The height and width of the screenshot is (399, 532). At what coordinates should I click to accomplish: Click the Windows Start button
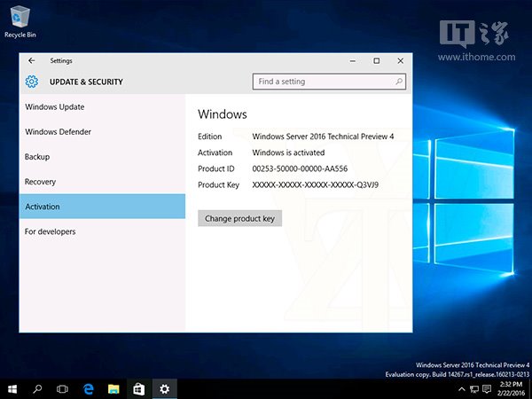(12, 389)
